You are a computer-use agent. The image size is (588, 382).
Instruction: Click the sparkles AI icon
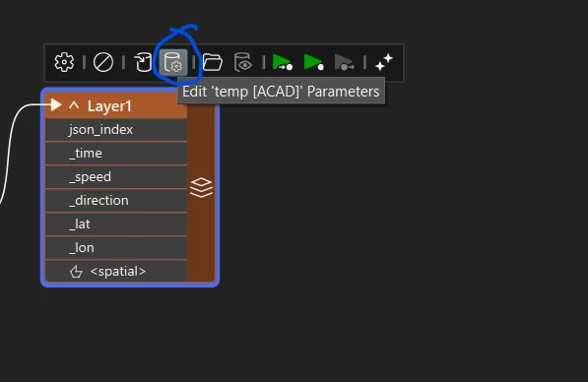click(x=384, y=62)
